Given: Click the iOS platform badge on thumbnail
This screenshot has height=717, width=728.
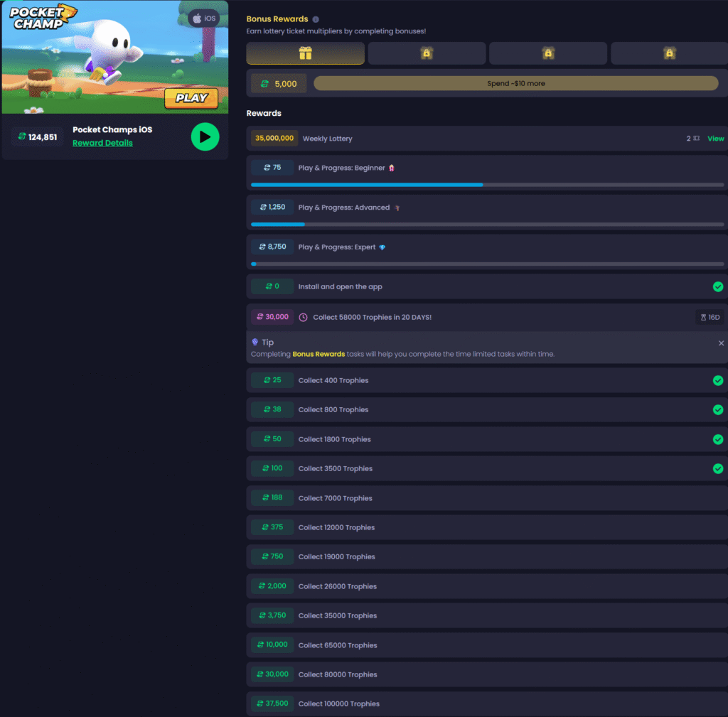Looking at the screenshot, I should (x=204, y=18).
